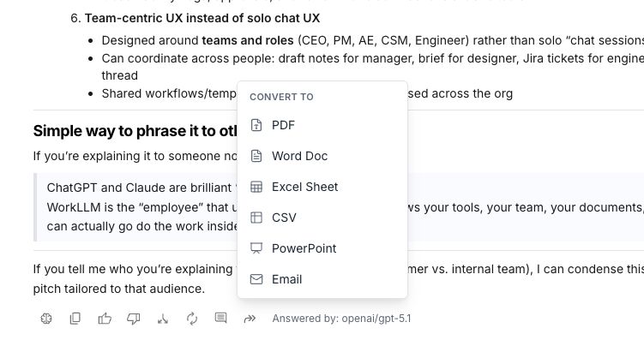Select Word Doc conversion option
This screenshot has height=340, width=644.
pyautogui.click(x=322, y=156)
